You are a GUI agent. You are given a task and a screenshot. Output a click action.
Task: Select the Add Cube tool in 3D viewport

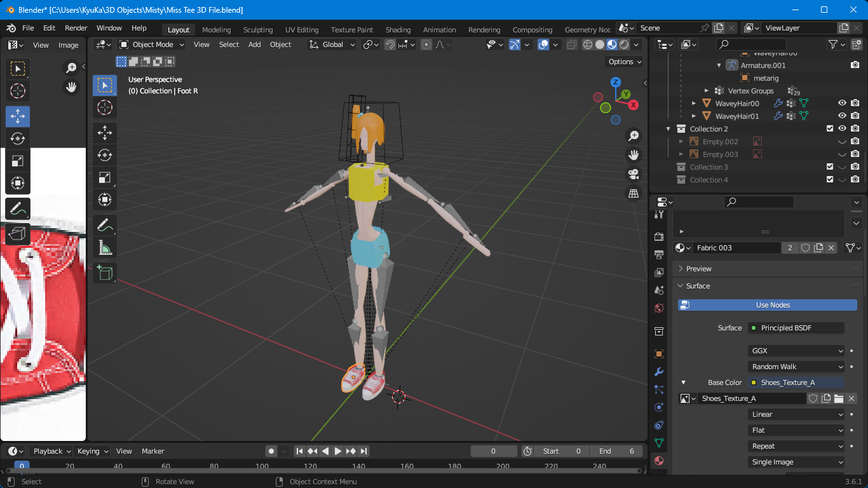pyautogui.click(x=105, y=273)
